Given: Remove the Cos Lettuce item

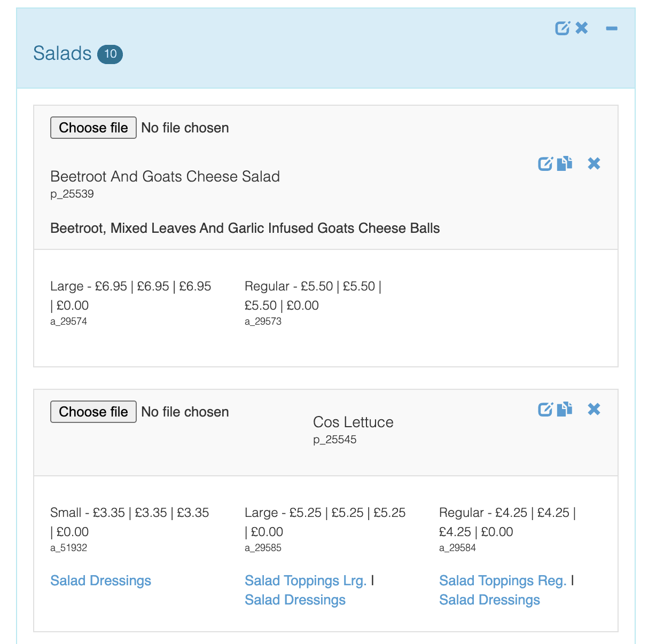Looking at the screenshot, I should pyautogui.click(x=593, y=409).
